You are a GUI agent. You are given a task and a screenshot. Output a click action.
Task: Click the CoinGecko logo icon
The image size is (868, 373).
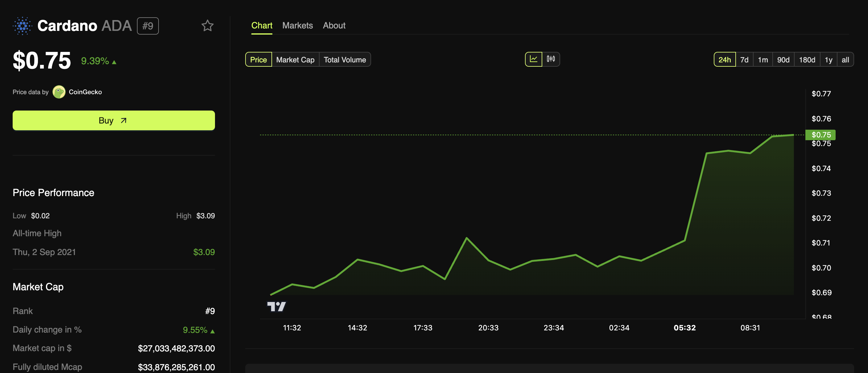(x=59, y=92)
